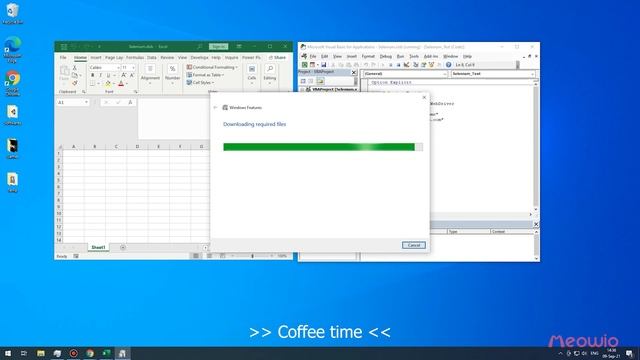The width and height of the screenshot is (640, 360).
Task: Decrease font size in Excel ribbon
Action: tap(132, 76)
